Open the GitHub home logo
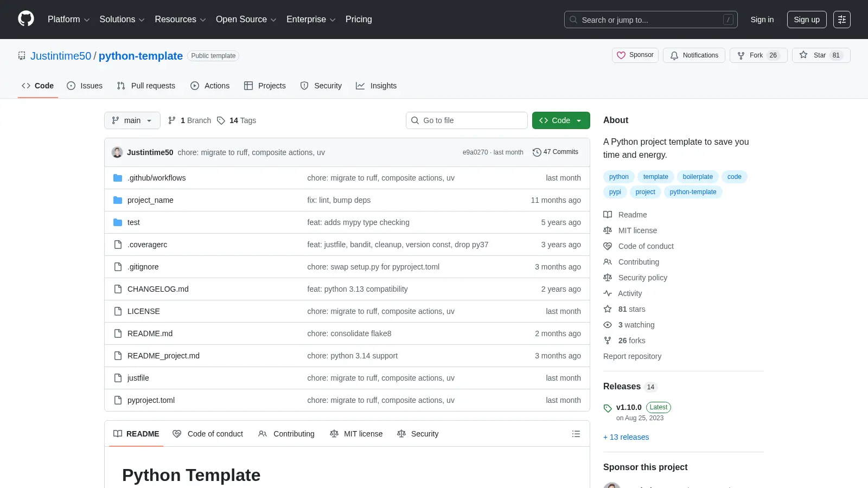Image resolution: width=868 pixels, height=488 pixels. [26, 19]
